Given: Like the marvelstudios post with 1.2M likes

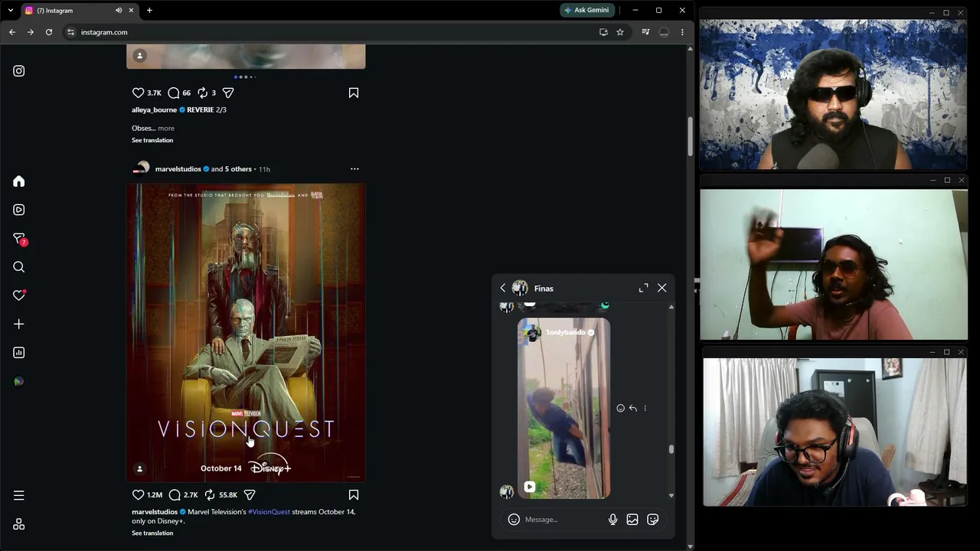Looking at the screenshot, I should 139,495.
